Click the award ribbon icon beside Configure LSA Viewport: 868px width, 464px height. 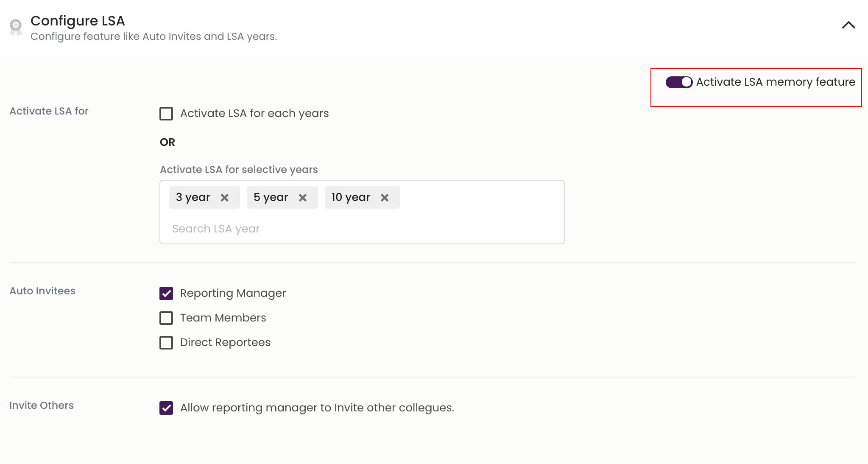16,27
